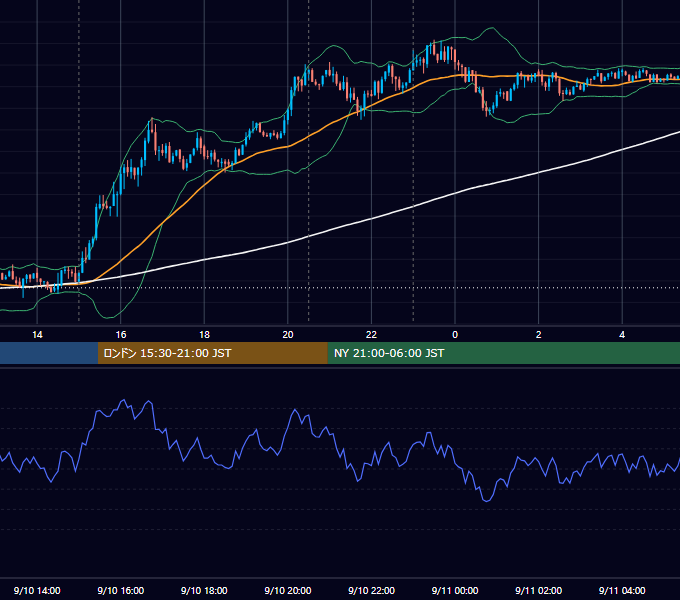Click the hour 20 axis label
The height and width of the screenshot is (600, 680).
(288, 335)
